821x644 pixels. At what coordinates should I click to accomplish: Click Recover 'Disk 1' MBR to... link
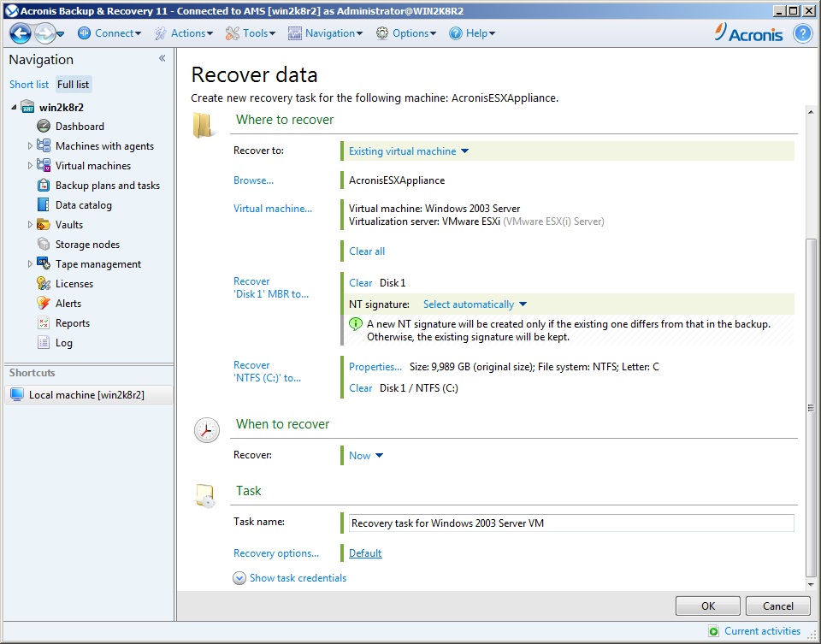271,287
